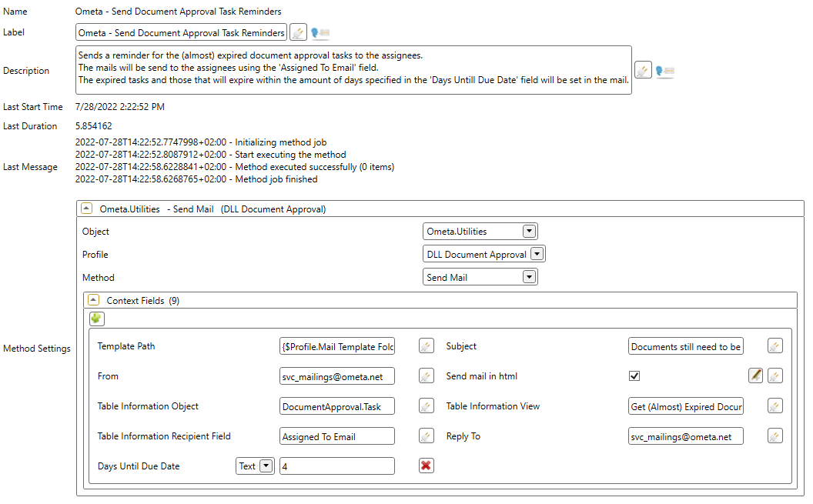Click the pencil edit icon beside Send mail in html
This screenshot has width=813, height=504.
click(x=757, y=375)
